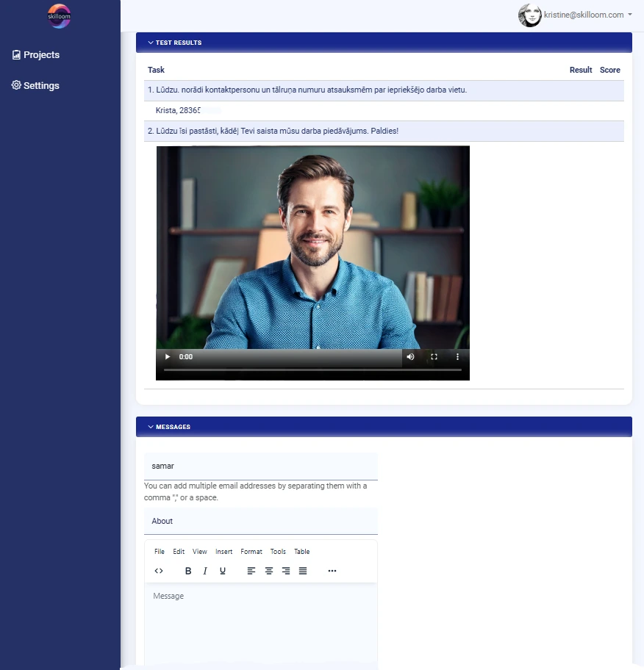Image resolution: width=644 pixels, height=670 pixels.
Task: Open more editor toolbar options
Action: tap(332, 571)
